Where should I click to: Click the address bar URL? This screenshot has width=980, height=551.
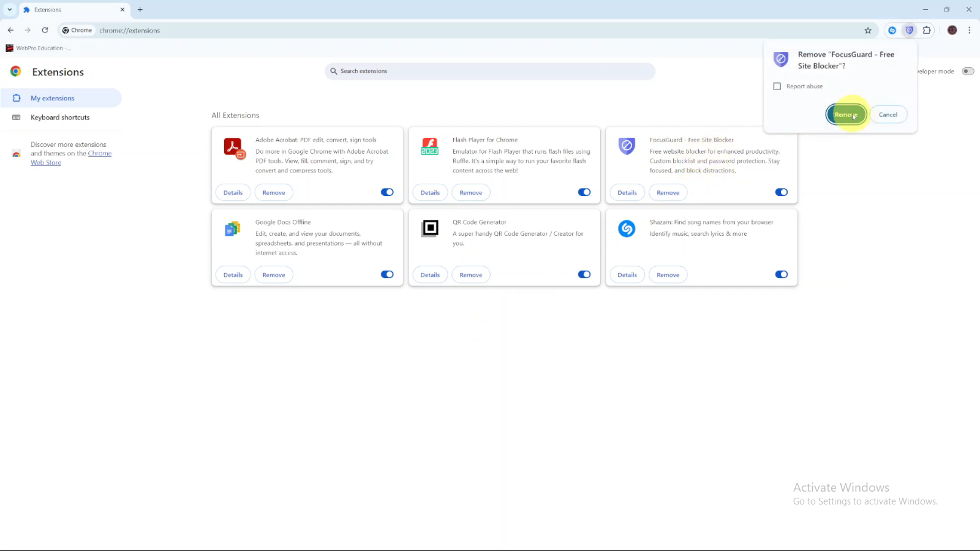tap(130, 31)
